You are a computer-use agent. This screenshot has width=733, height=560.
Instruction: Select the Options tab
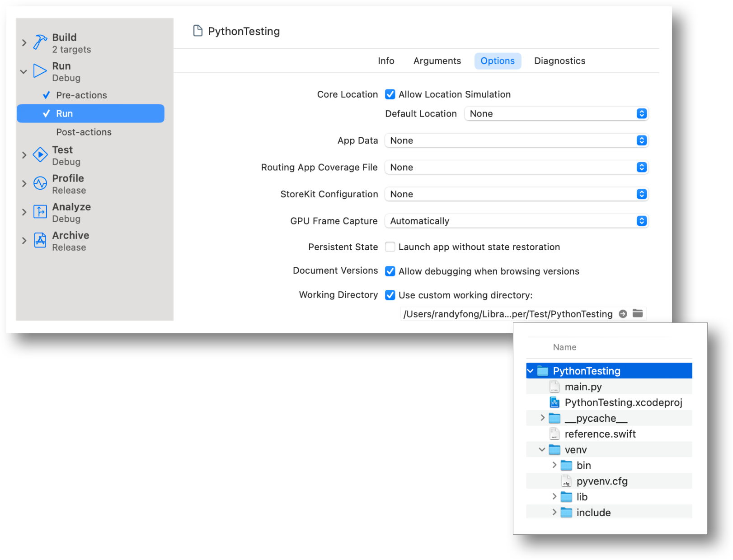pyautogui.click(x=498, y=61)
